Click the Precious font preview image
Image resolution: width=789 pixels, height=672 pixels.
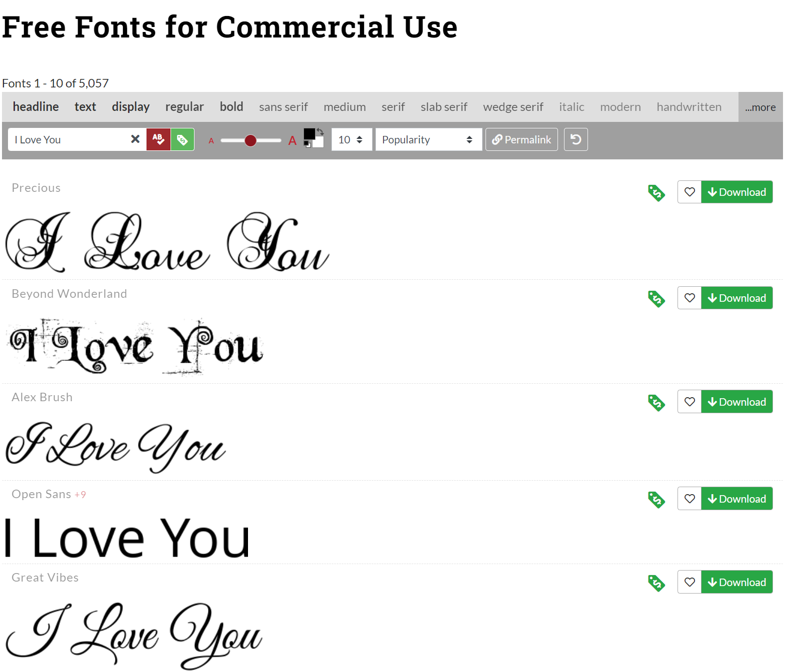pyautogui.click(x=167, y=242)
